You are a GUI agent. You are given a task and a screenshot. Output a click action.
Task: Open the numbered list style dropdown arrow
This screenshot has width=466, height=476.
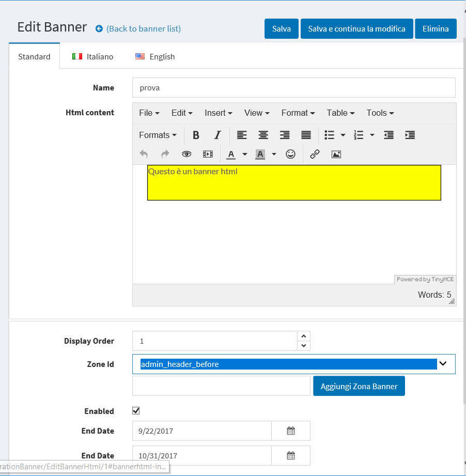point(371,134)
